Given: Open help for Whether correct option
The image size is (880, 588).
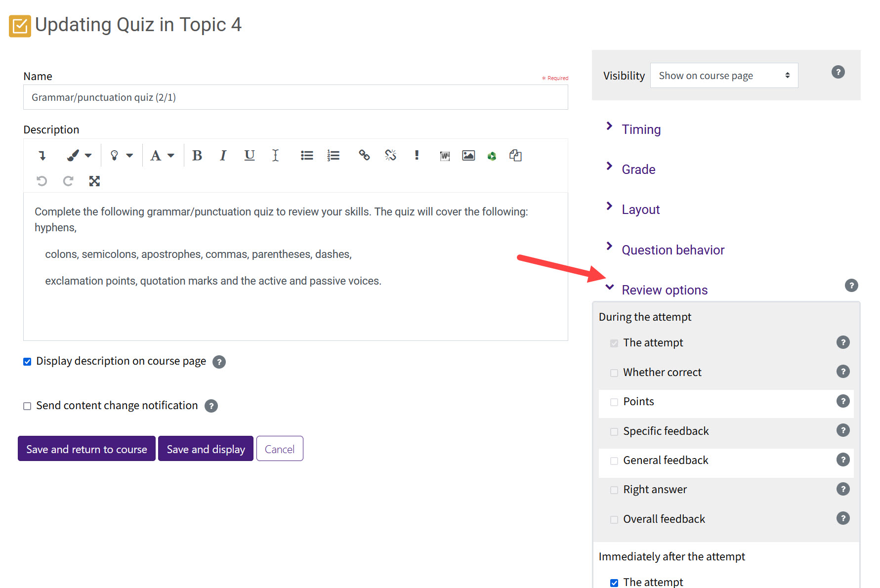Looking at the screenshot, I should click(843, 372).
